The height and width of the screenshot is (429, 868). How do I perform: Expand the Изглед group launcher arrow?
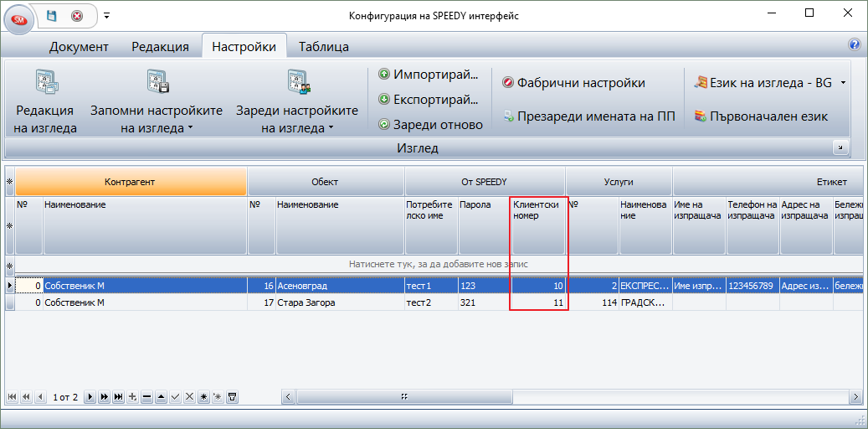[840, 147]
